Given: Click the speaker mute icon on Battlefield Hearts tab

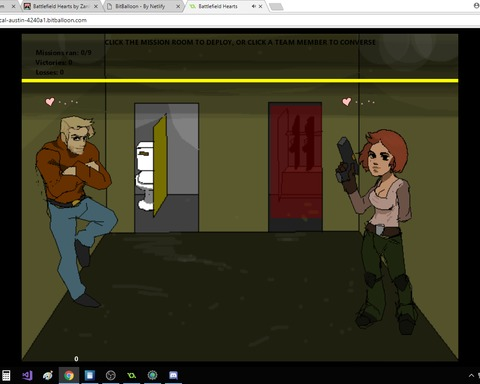Looking at the screenshot, I should 254,6.
